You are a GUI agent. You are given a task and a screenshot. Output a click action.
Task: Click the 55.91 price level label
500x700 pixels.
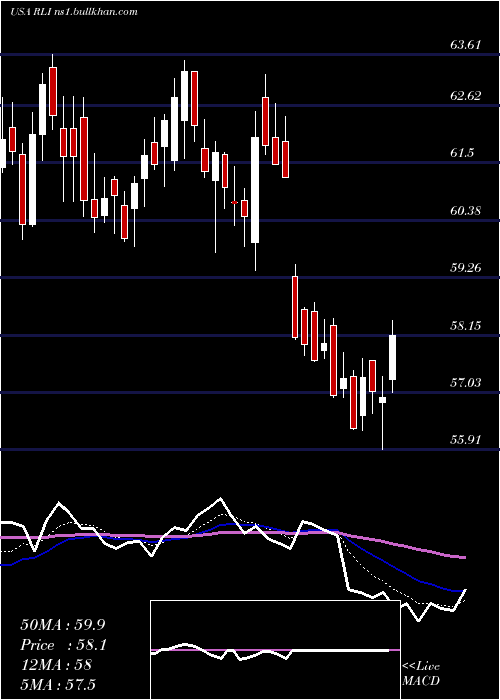click(x=466, y=440)
